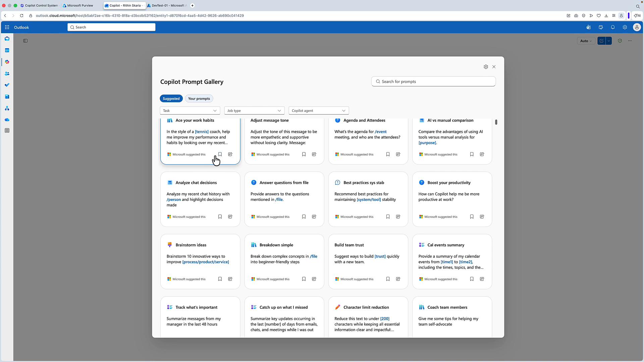Open Teams chat from the header
644x362 pixels.
(588, 27)
